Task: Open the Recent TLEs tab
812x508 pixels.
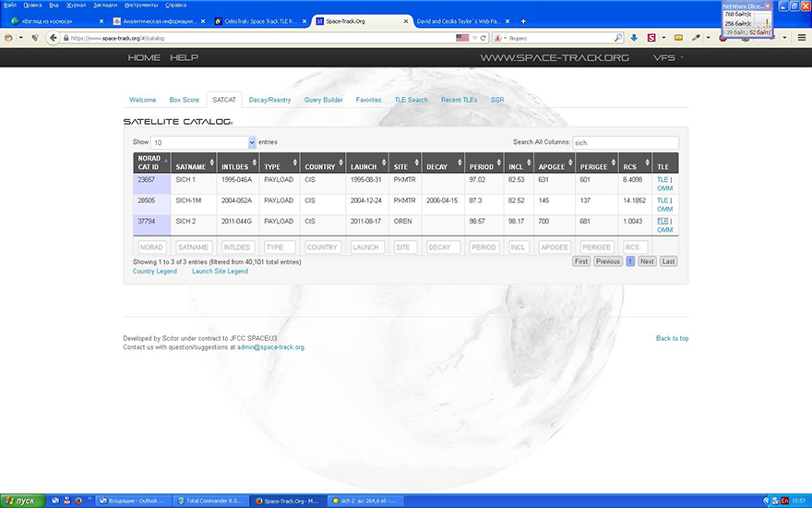Action: [459, 100]
